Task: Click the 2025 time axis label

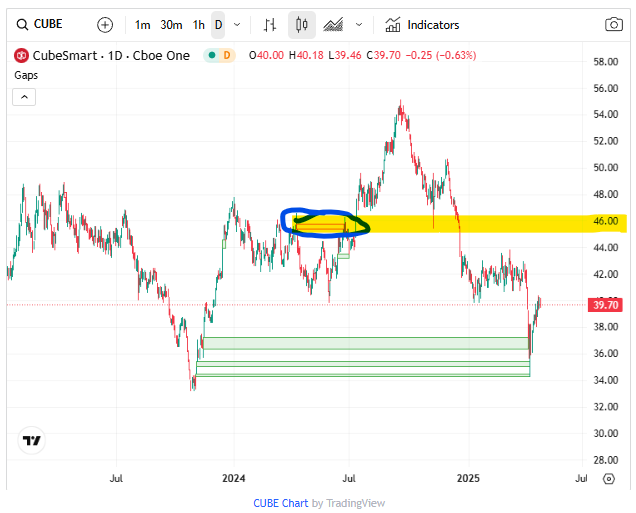Action: pyautogui.click(x=468, y=479)
